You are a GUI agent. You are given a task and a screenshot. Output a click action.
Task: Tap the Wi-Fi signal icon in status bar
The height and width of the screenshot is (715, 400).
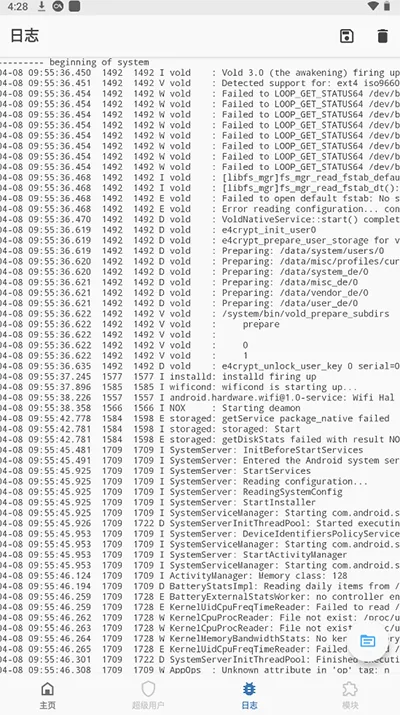[x=373, y=6]
